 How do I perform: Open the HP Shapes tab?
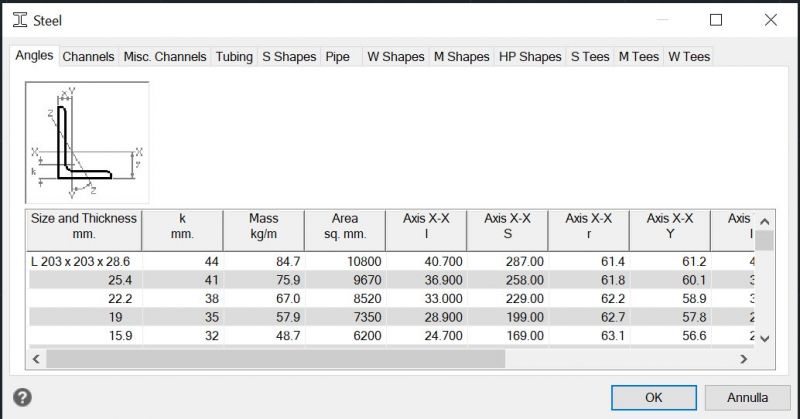tap(530, 57)
